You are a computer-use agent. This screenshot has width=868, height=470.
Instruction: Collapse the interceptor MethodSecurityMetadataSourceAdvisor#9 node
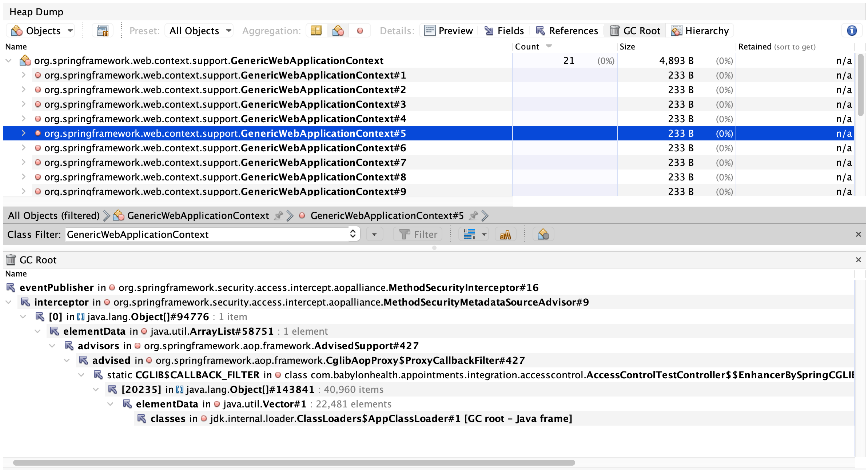click(x=9, y=302)
